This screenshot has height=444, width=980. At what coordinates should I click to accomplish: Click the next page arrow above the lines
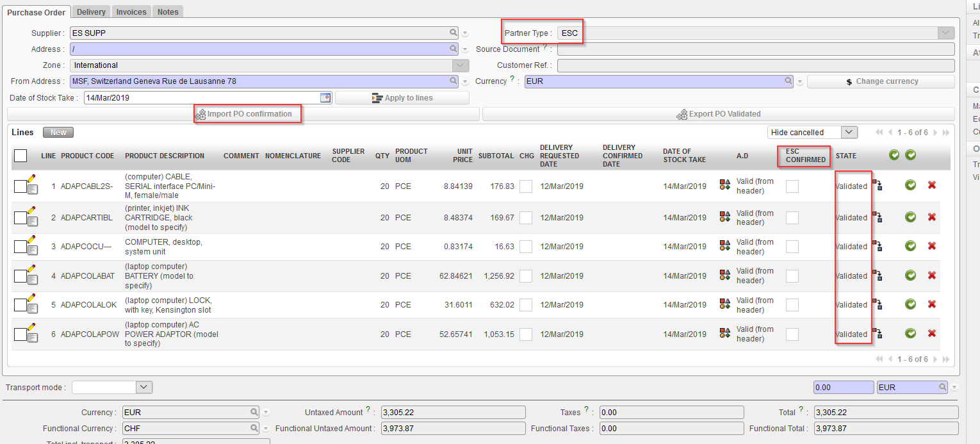tap(936, 133)
